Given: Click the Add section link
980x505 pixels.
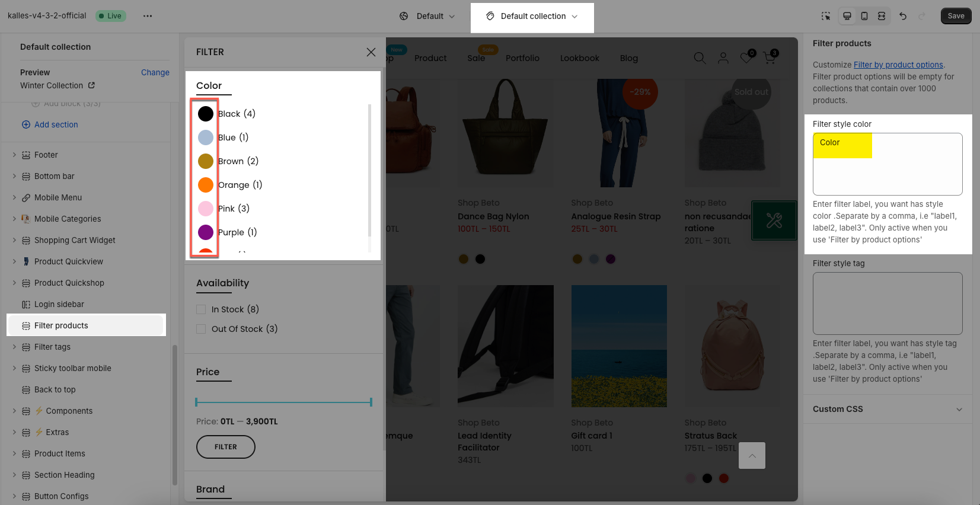Looking at the screenshot, I should point(56,124).
